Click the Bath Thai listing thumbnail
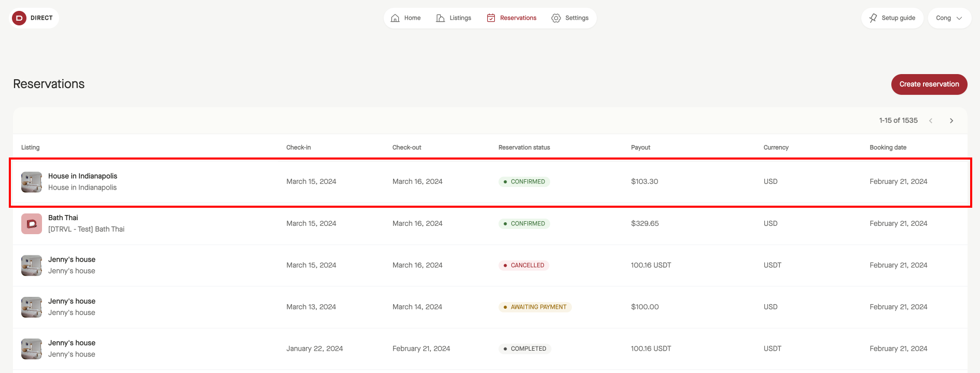This screenshot has height=373, width=980. (32, 224)
